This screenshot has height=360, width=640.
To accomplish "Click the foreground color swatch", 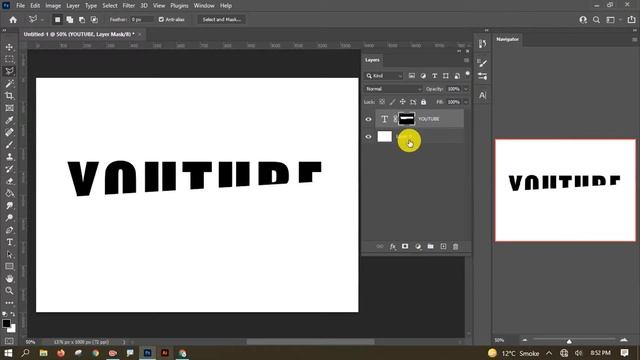I will click(x=6, y=324).
